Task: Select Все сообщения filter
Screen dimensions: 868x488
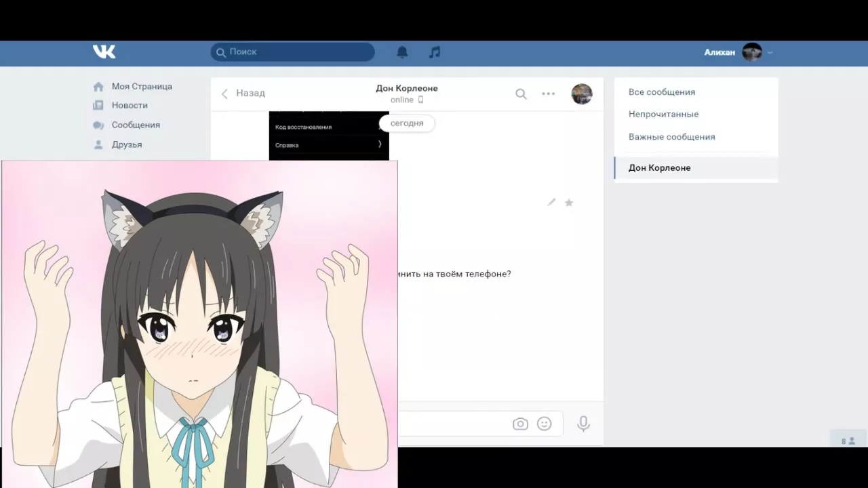Action: 662,91
